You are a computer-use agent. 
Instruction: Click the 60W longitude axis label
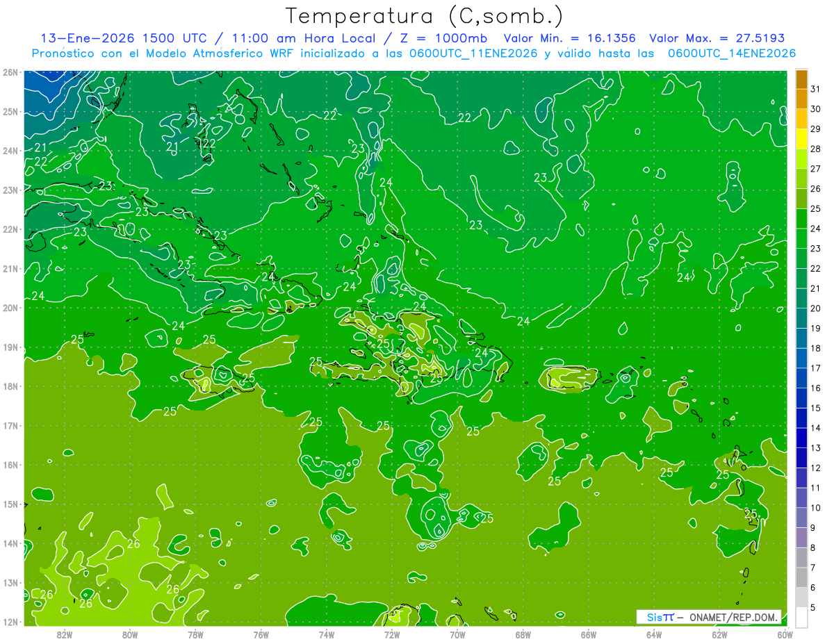pyautogui.click(x=785, y=634)
